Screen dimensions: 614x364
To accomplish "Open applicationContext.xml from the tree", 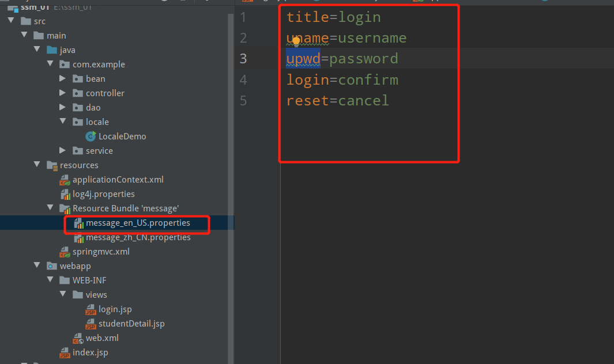I will 118,180.
